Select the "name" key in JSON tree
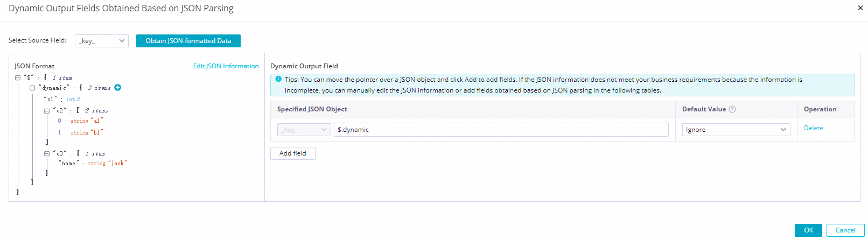The height and width of the screenshot is (240, 868). point(68,164)
